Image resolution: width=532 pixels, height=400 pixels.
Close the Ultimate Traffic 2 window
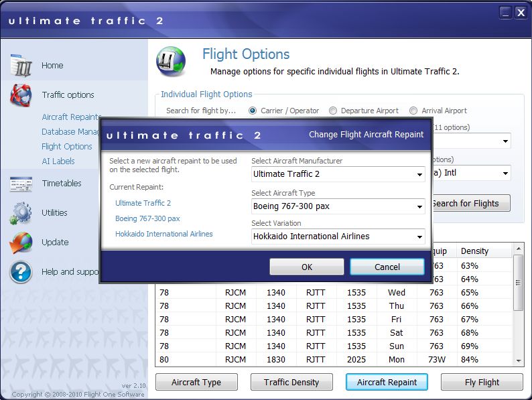(521, 13)
